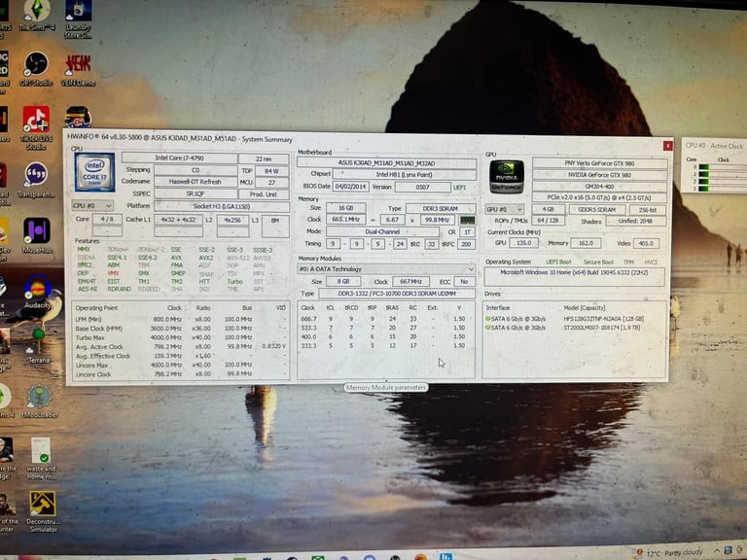
Task: Click the Base Clock (HFM) row
Action: pyautogui.click(x=181, y=328)
